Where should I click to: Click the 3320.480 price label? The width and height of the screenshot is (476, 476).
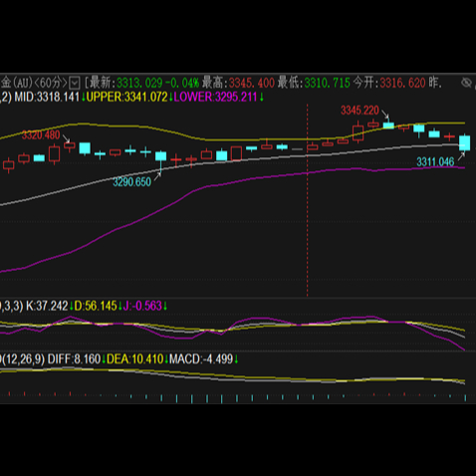click(x=41, y=135)
